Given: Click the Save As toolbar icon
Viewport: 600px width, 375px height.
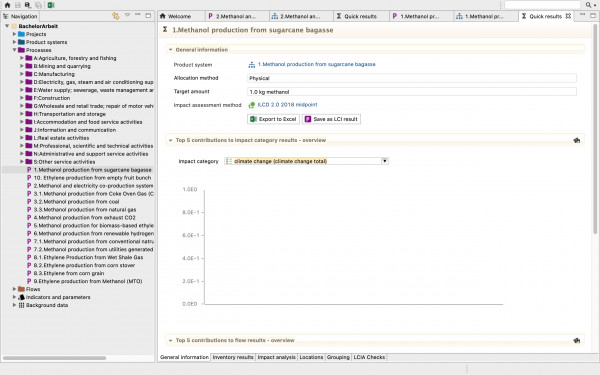Looking at the screenshot, I should tap(28, 5).
